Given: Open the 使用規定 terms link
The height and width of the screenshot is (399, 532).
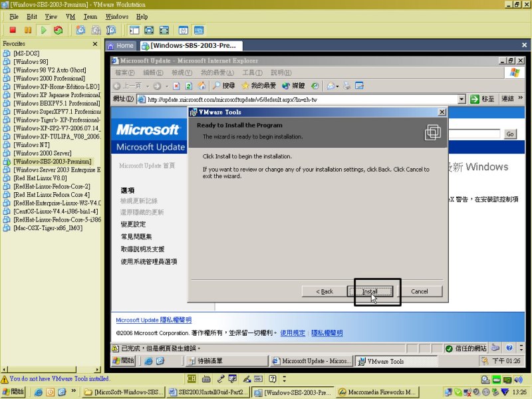Looking at the screenshot, I should 293,333.
